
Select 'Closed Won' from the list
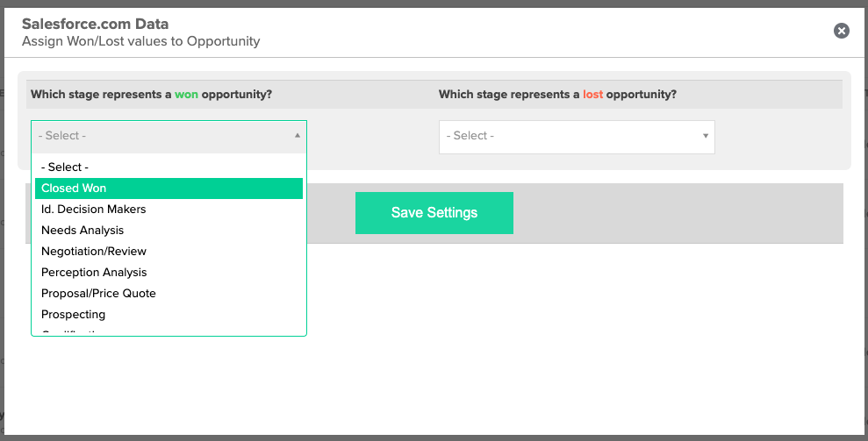pos(169,188)
